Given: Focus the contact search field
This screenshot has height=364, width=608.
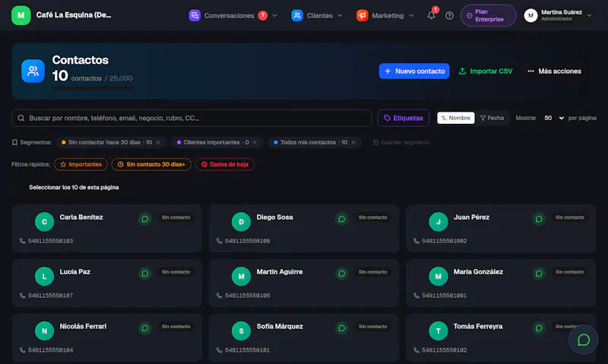Looking at the screenshot, I should click(192, 118).
